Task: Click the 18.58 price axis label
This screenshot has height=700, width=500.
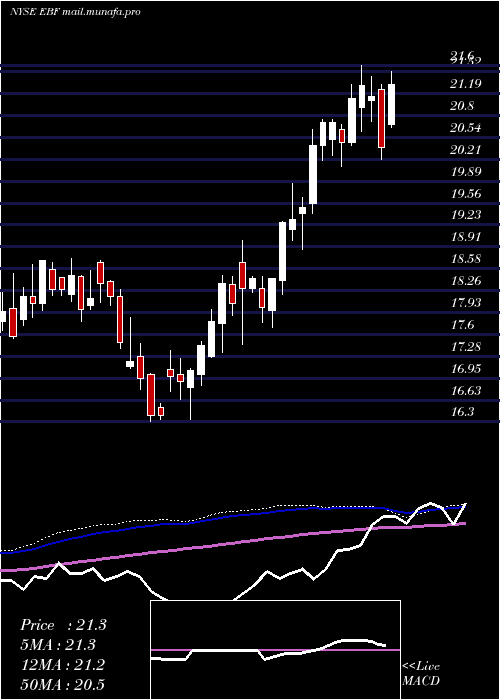Action: click(466, 259)
